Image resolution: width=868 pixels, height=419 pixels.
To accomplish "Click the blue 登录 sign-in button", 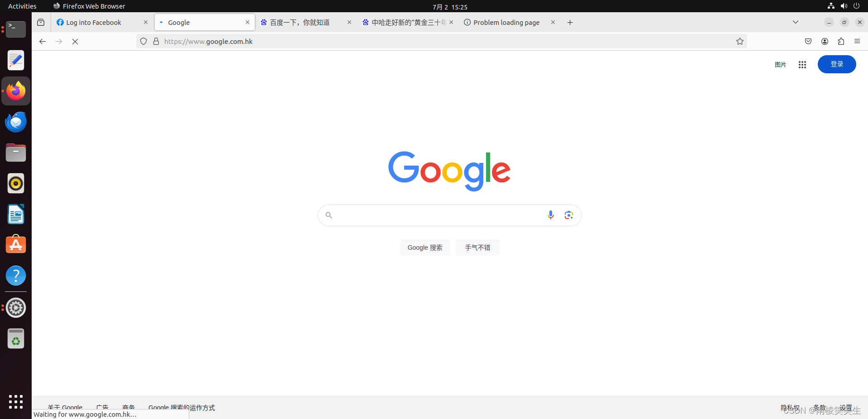I will click(837, 64).
